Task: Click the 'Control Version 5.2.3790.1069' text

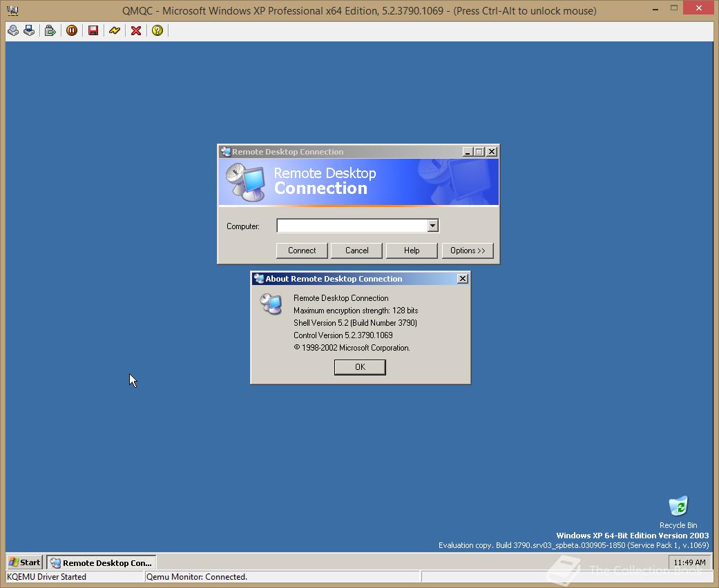Action: (x=343, y=335)
